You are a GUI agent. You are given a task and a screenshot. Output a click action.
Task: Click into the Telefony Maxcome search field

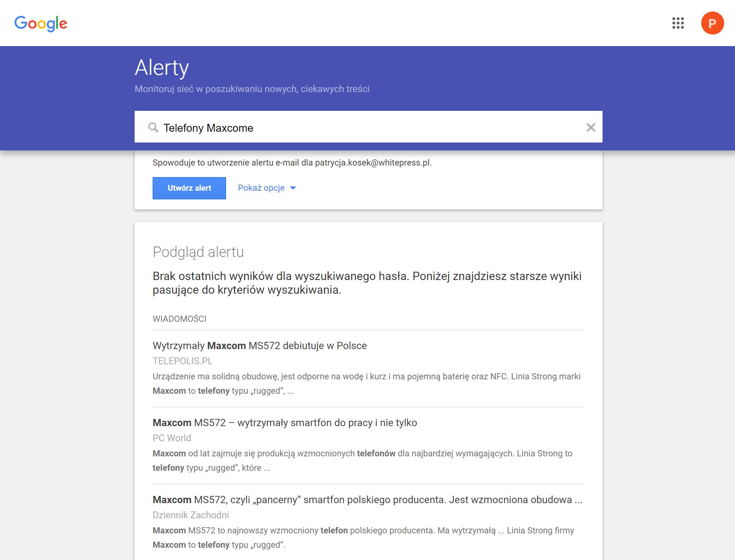coord(369,127)
